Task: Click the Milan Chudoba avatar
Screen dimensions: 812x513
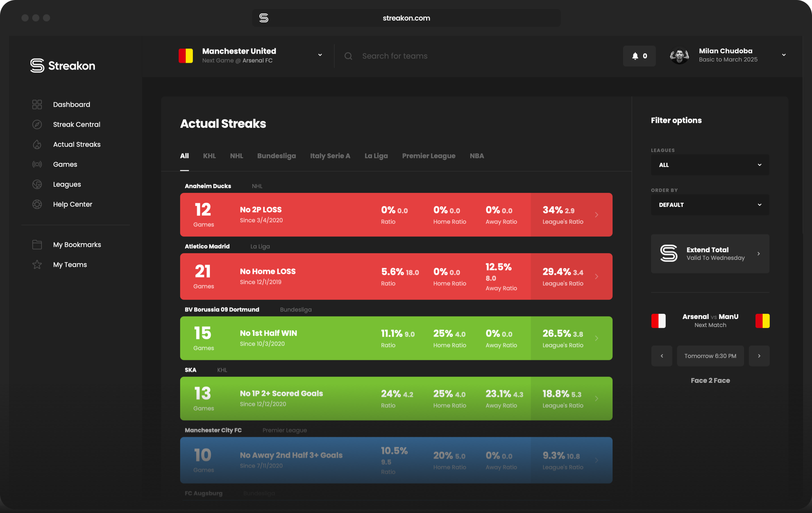Action: [679, 55]
